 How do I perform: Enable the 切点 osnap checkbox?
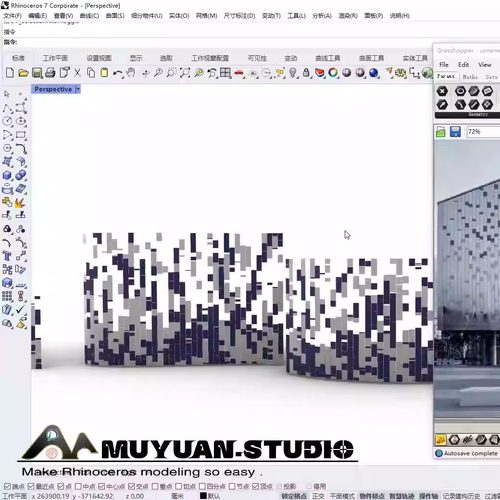pos(179,486)
